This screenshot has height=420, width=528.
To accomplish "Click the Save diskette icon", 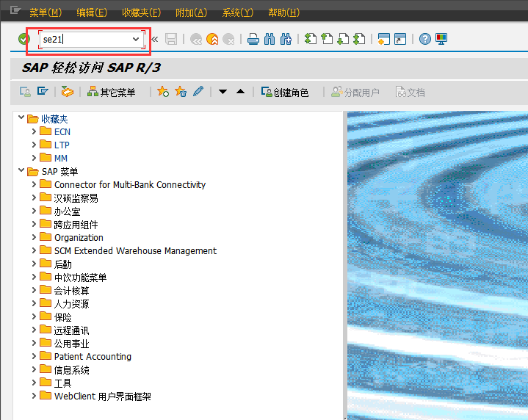I will 171,39.
